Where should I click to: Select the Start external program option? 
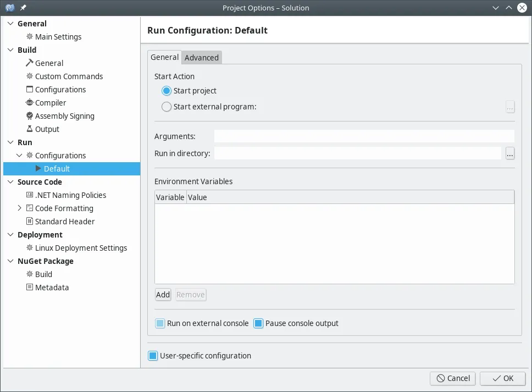167,107
